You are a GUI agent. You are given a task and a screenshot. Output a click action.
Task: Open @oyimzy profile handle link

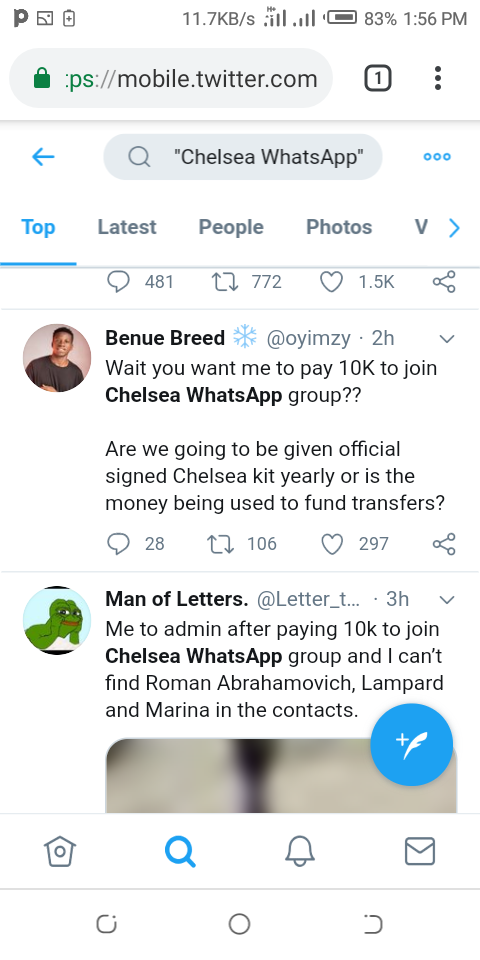pyautogui.click(x=308, y=338)
